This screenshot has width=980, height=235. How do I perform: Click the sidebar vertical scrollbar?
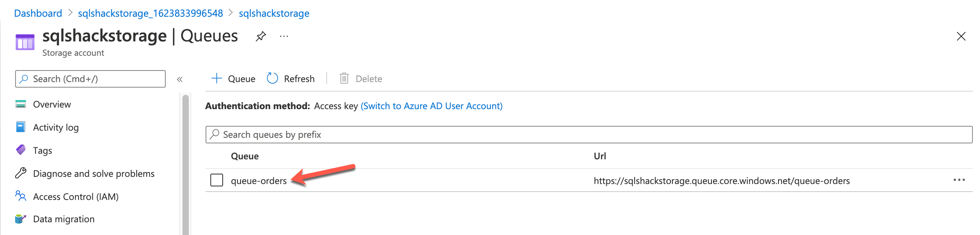(x=185, y=163)
